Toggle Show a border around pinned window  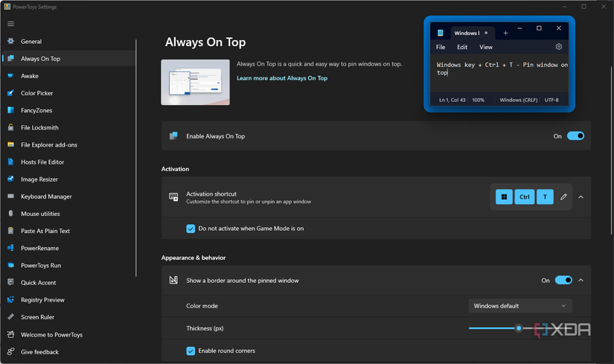[563, 280]
